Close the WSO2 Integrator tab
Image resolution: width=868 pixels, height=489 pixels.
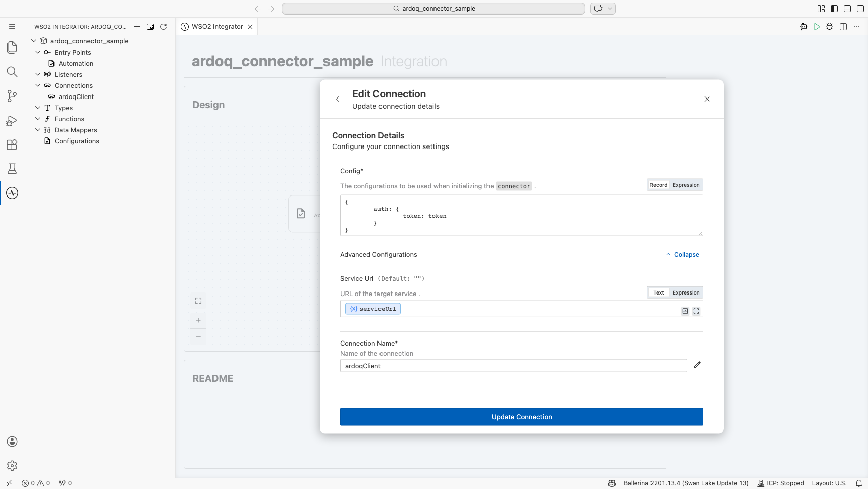click(250, 27)
